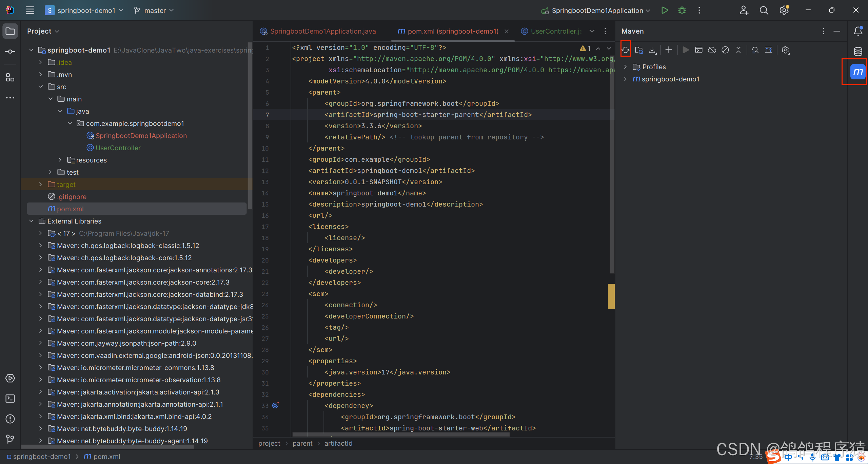Image resolution: width=868 pixels, height=464 pixels.
Task: Open the Database tool window icon
Action: coord(858,51)
